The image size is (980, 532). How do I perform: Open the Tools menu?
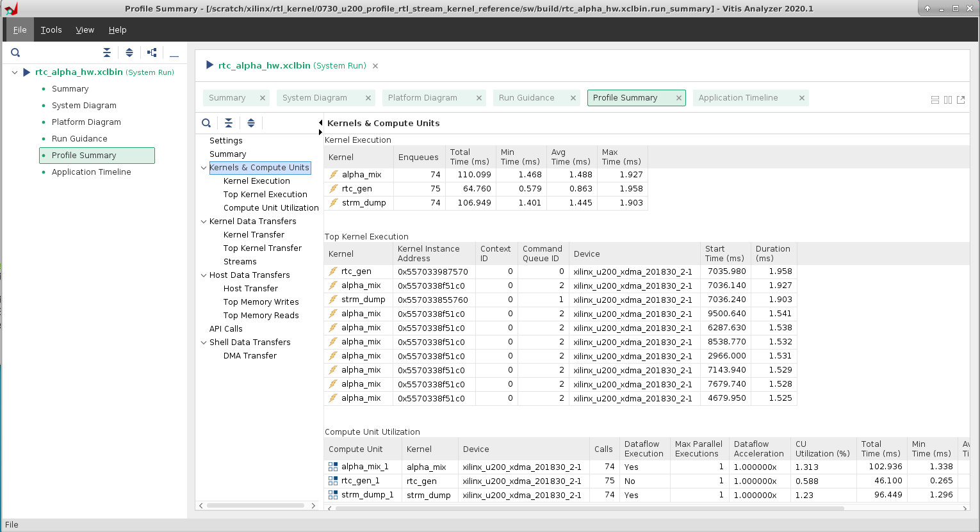[x=51, y=30]
